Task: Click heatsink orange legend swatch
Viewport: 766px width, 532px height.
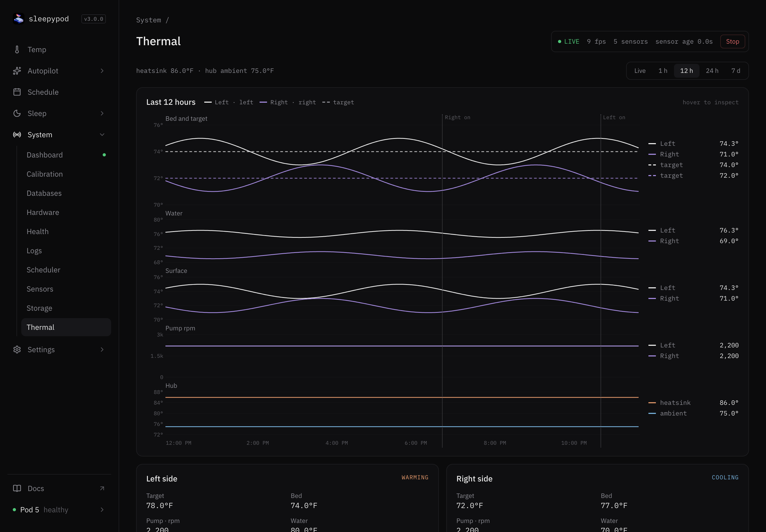Action: pyautogui.click(x=652, y=403)
